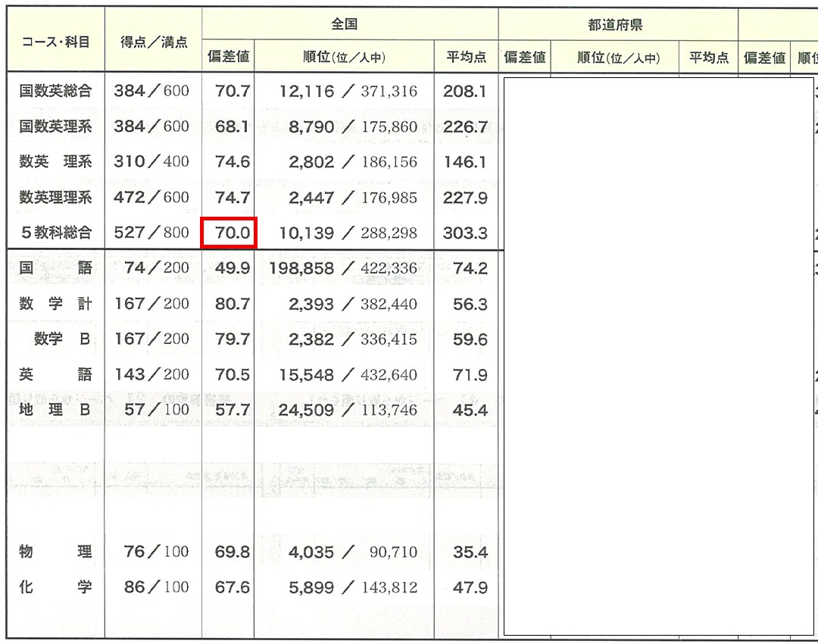818x644 pixels.
Task: Click the score 143／200 for 英語
Action: [x=151, y=374]
